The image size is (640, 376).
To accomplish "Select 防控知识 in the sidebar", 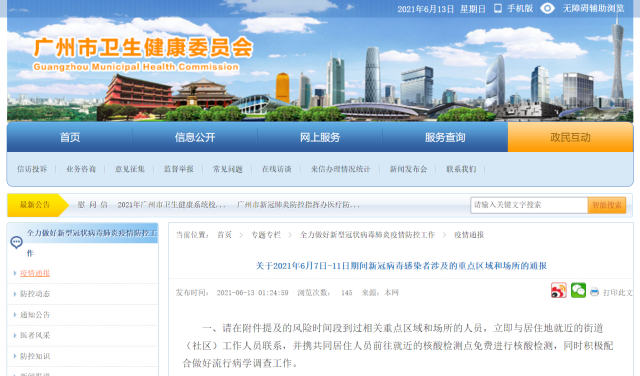I will tap(35, 356).
